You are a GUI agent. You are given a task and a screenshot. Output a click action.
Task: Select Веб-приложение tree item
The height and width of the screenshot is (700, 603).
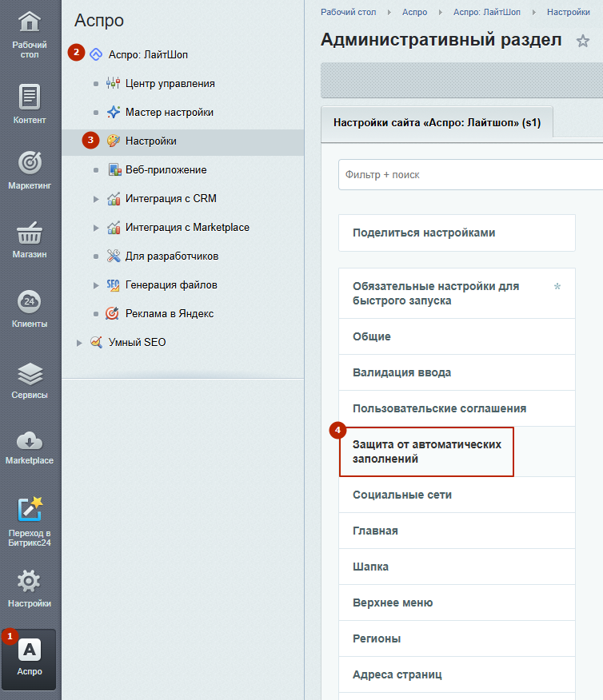(x=166, y=169)
